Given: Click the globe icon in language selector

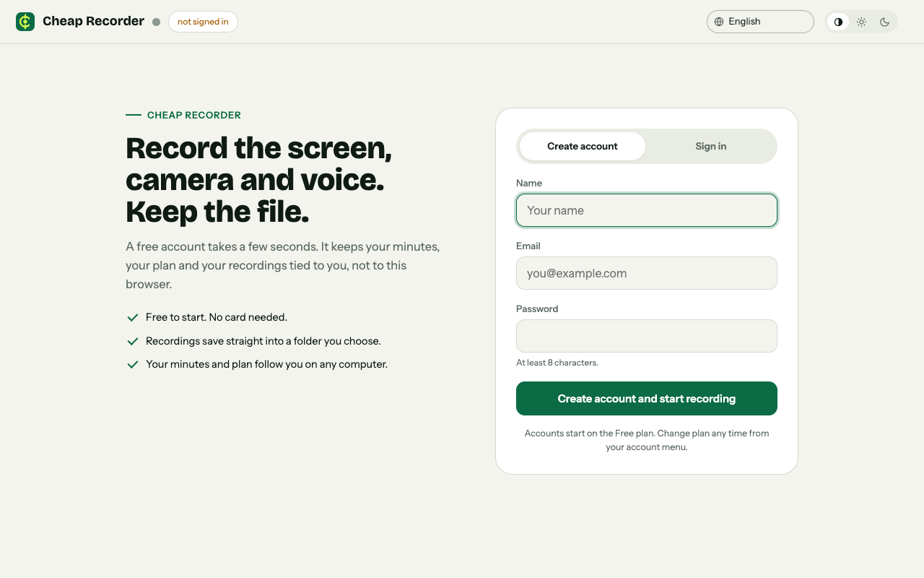Looking at the screenshot, I should (719, 22).
